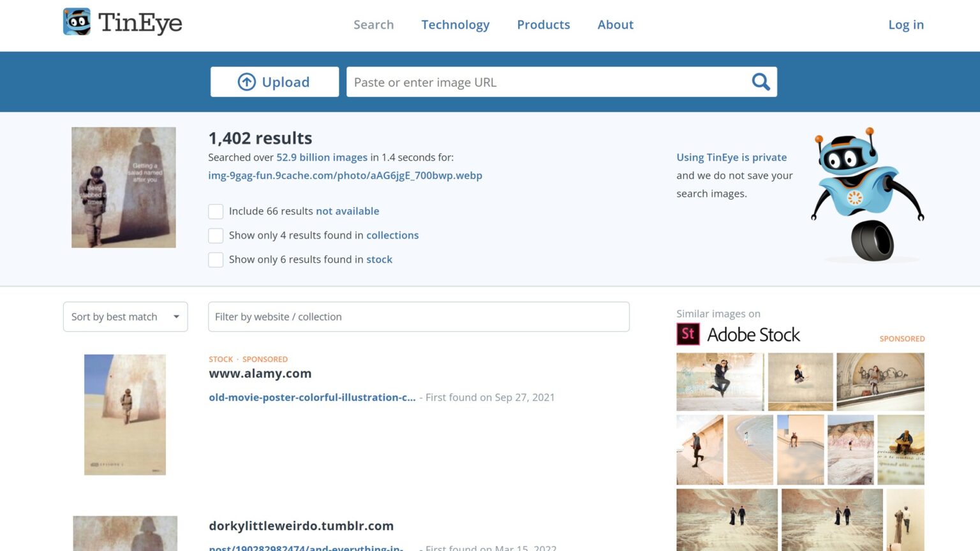The image size is (980, 551).
Task: Click the magnifying glass search icon
Action: pos(761,82)
